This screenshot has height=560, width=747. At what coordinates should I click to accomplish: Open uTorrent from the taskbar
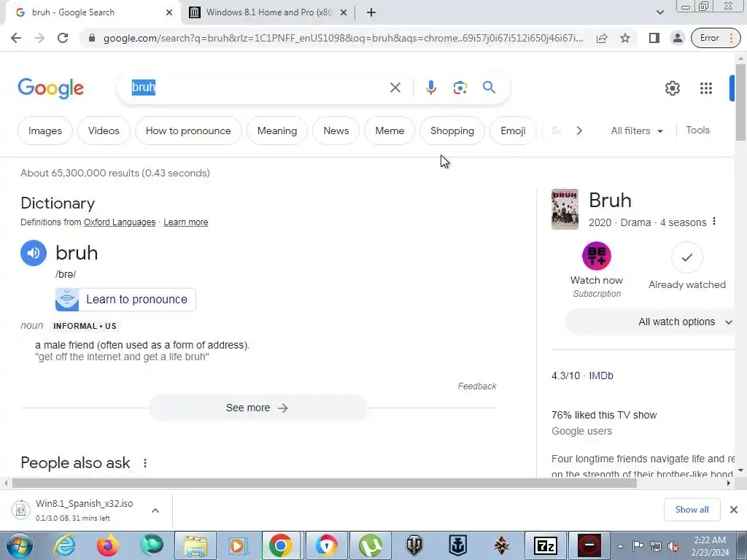371,545
